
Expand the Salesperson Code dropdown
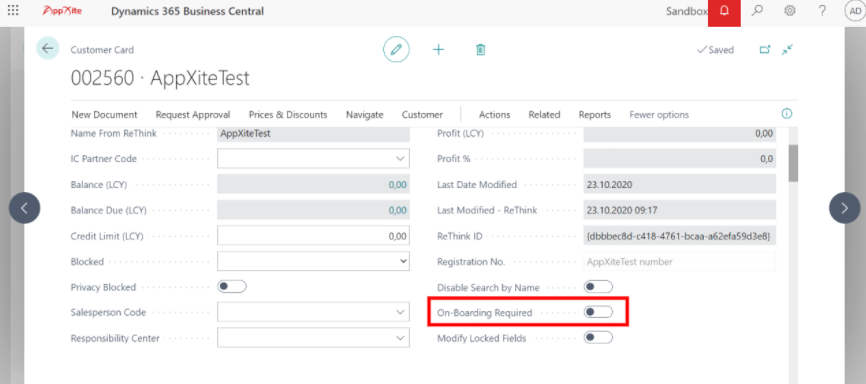(400, 312)
